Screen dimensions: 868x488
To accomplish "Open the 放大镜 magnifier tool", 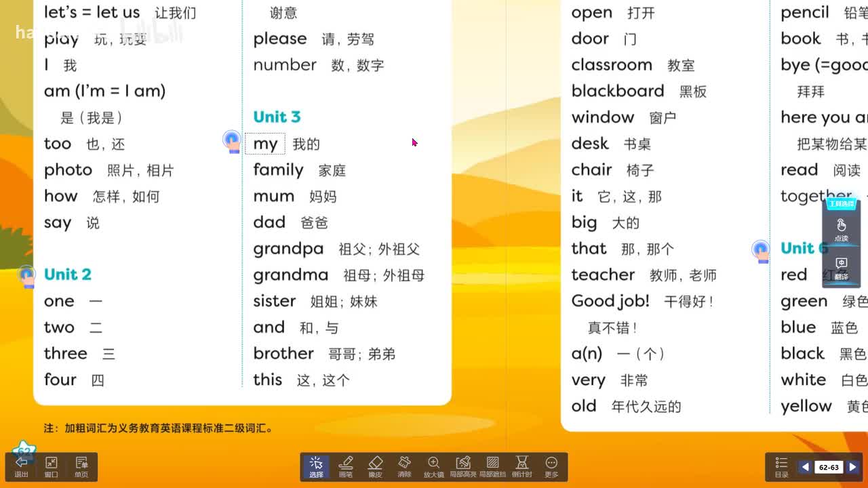I will [434, 467].
